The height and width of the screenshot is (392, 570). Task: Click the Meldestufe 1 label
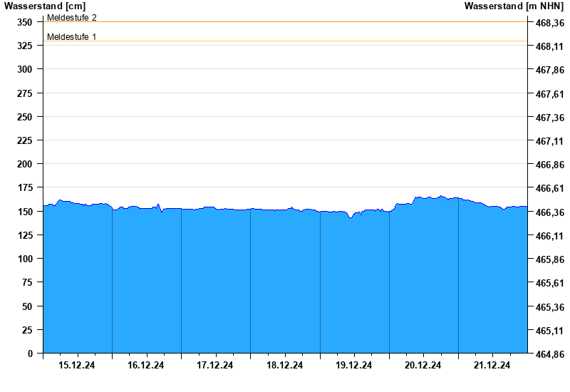72,36
